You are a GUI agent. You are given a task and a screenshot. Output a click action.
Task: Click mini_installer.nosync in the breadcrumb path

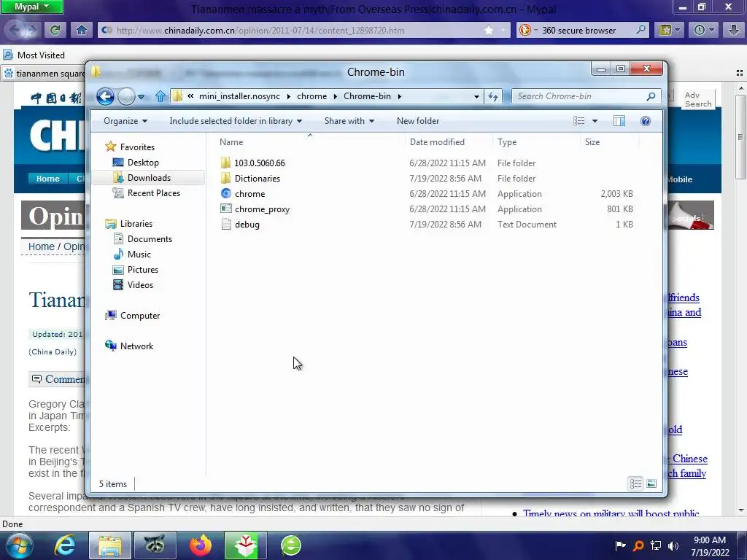coord(239,96)
